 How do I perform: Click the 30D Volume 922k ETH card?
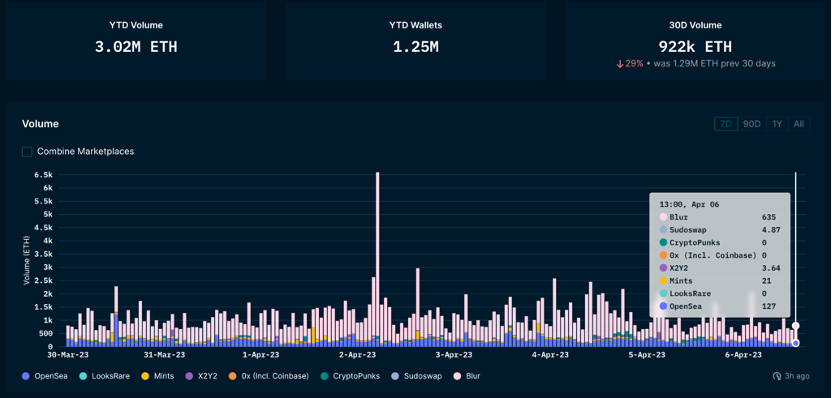695,41
